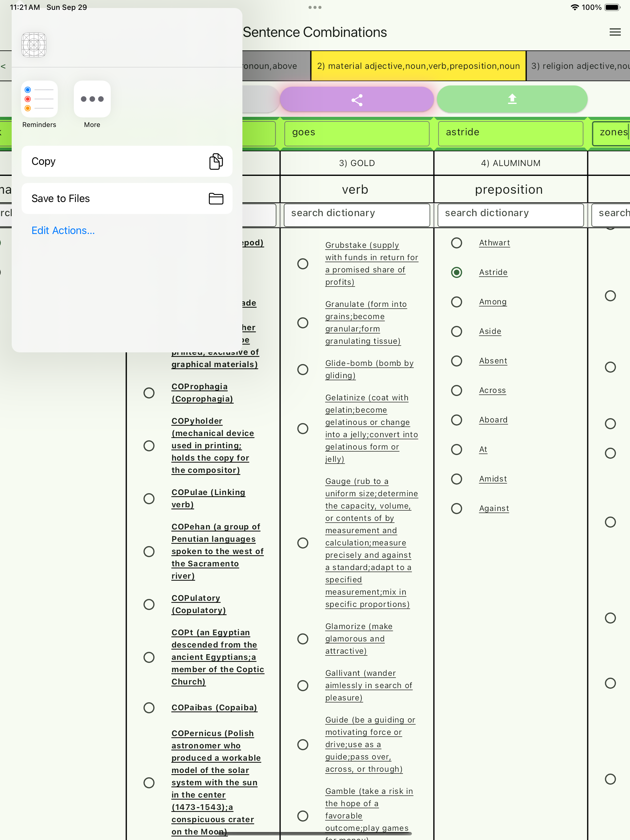
Task: Select the Glide-bomb radio button
Action: click(302, 370)
